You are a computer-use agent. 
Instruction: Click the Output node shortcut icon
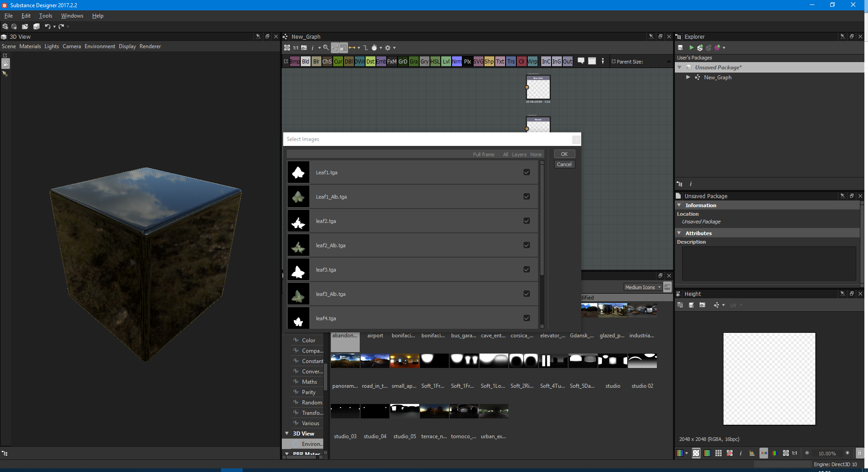click(x=567, y=62)
